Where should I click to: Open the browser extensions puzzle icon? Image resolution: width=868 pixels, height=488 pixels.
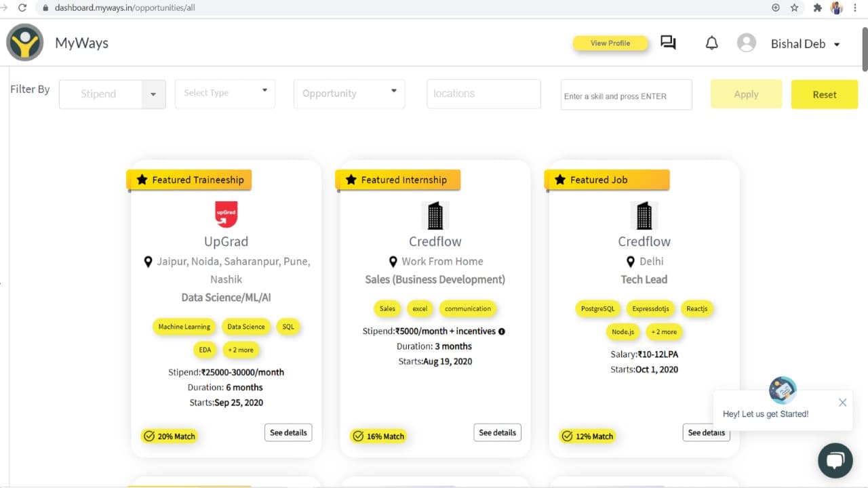[x=817, y=8]
